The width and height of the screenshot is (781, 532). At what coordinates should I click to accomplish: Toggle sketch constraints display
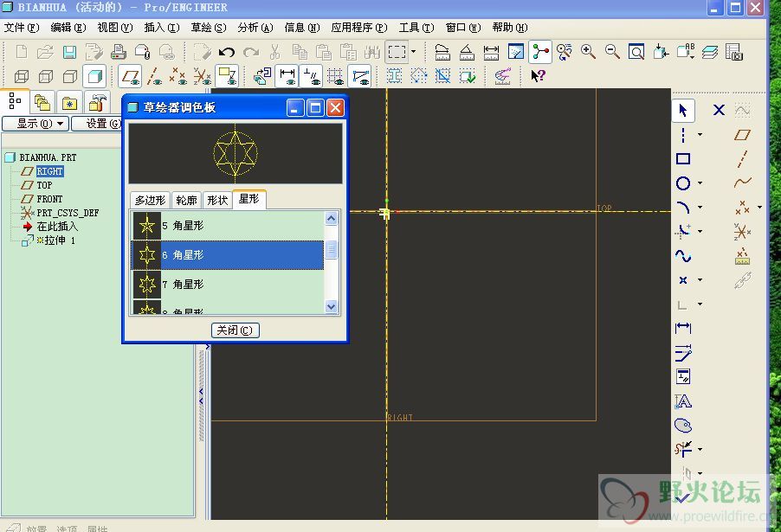(x=312, y=76)
